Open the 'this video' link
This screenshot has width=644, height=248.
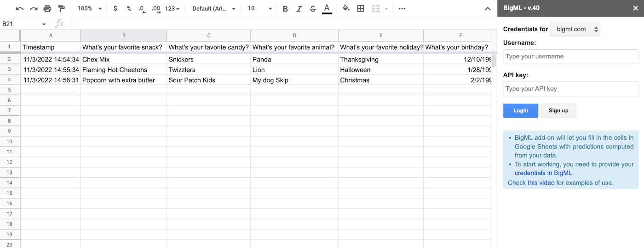541,183
